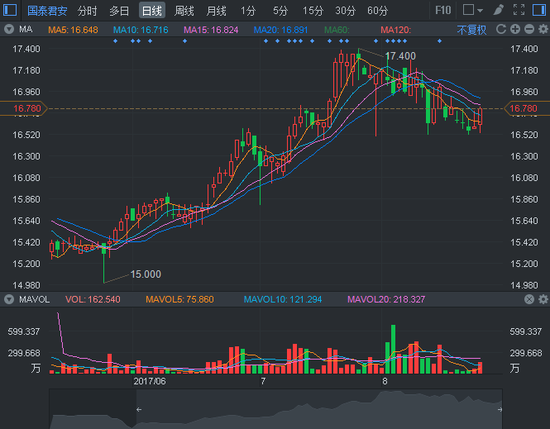Open the drawing pen tool
The height and width of the screenshot is (429, 550).
click(498, 10)
